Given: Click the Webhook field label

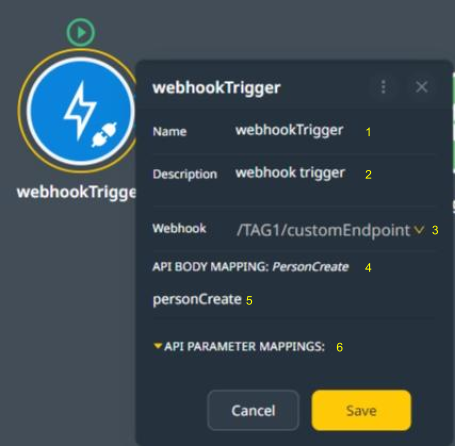Looking at the screenshot, I should click(x=179, y=229).
